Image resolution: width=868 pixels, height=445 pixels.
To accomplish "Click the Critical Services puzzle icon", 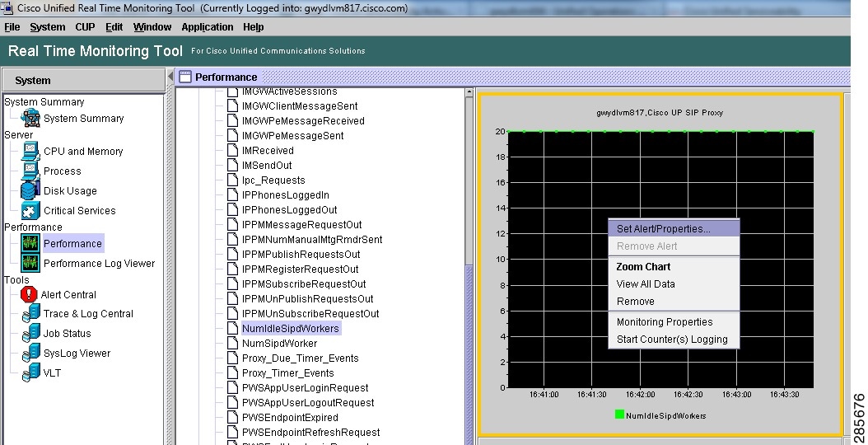I will 30,211.
